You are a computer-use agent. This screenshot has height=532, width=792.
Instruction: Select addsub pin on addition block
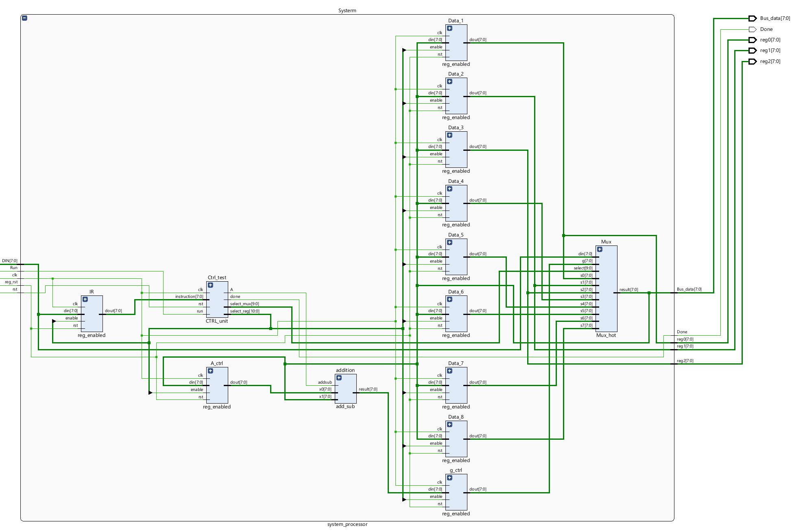[325, 382]
